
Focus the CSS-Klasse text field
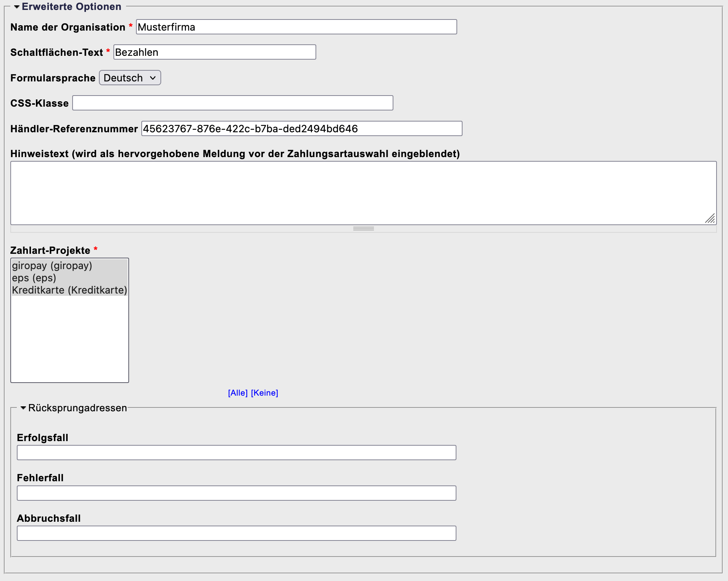coord(233,103)
